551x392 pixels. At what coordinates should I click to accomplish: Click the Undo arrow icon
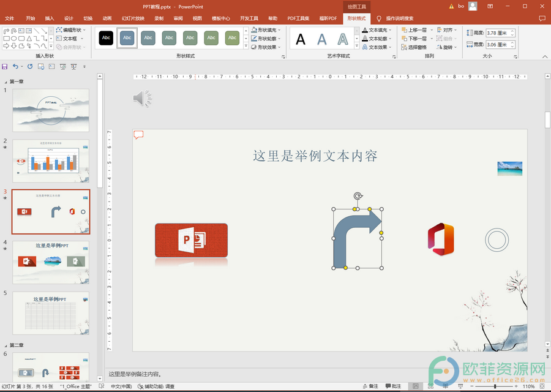click(x=15, y=66)
